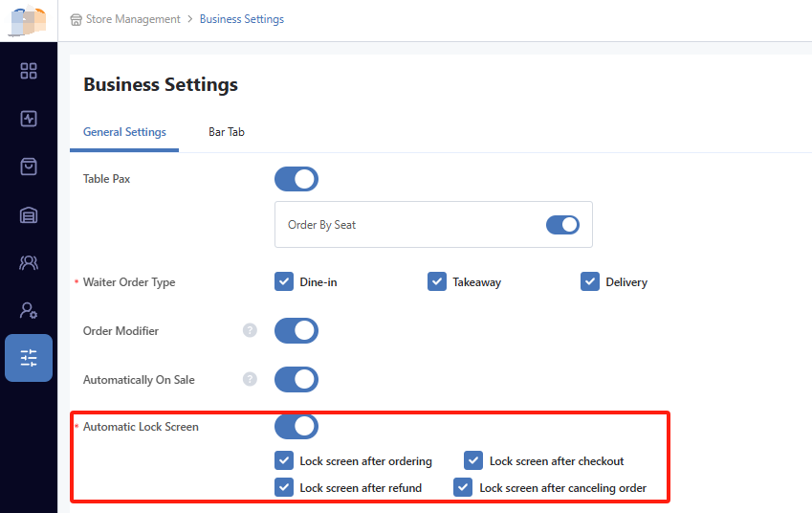Image resolution: width=812 pixels, height=513 pixels.
Task: Switch to the Bar Tab tab
Action: 227,132
